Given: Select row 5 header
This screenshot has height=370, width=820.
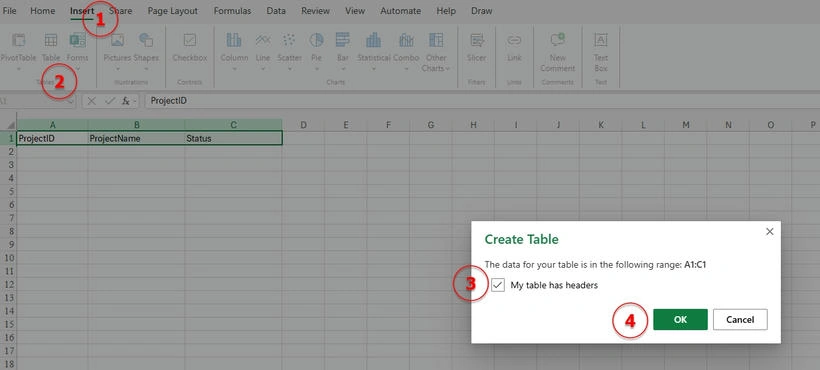Looking at the screenshot, I should click(8, 191).
